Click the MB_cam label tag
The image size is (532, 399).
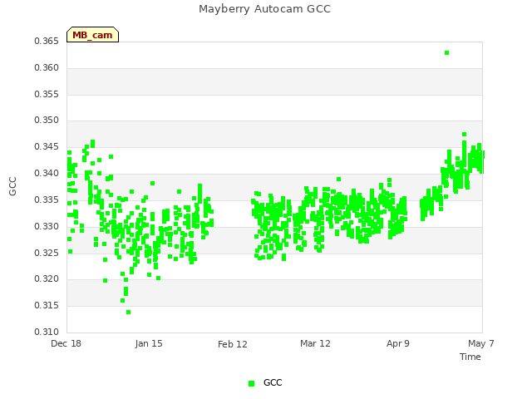[92, 35]
